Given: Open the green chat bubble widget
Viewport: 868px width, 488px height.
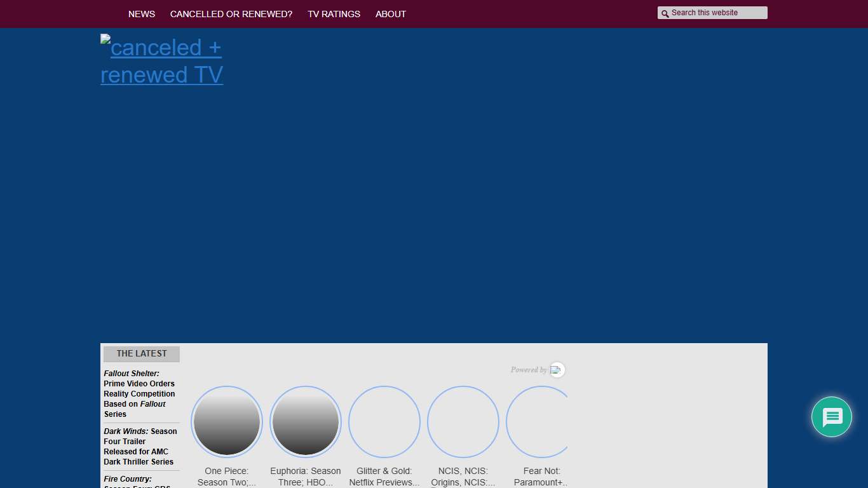Looking at the screenshot, I should coord(831,417).
